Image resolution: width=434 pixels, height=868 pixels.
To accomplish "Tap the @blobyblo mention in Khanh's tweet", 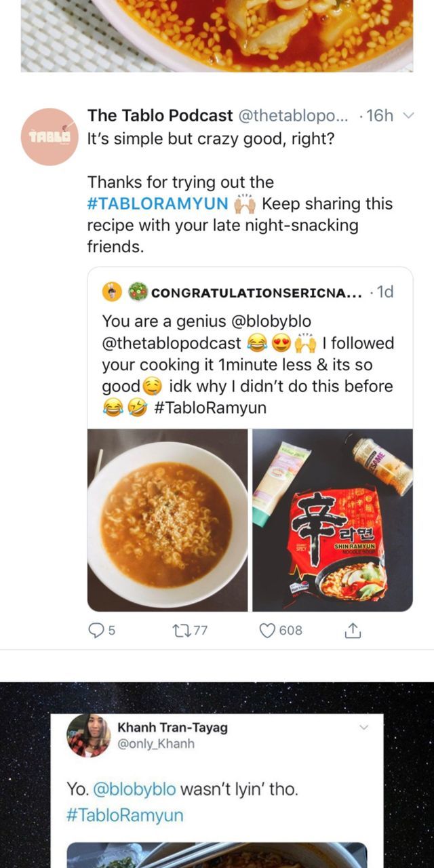I will tap(133, 789).
